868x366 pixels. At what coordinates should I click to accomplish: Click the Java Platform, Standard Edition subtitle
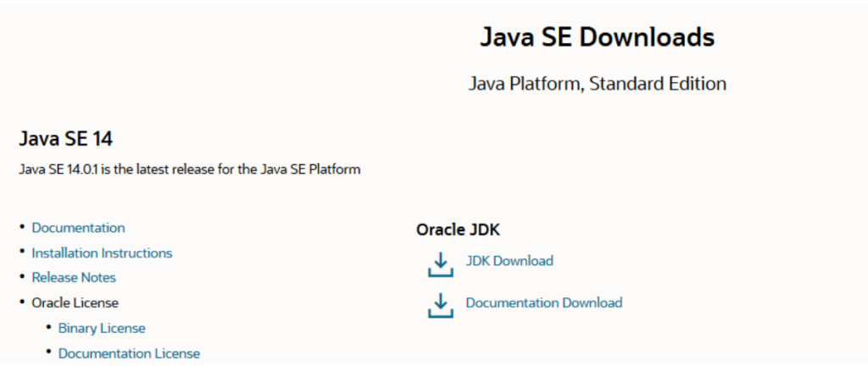pyautogui.click(x=597, y=84)
